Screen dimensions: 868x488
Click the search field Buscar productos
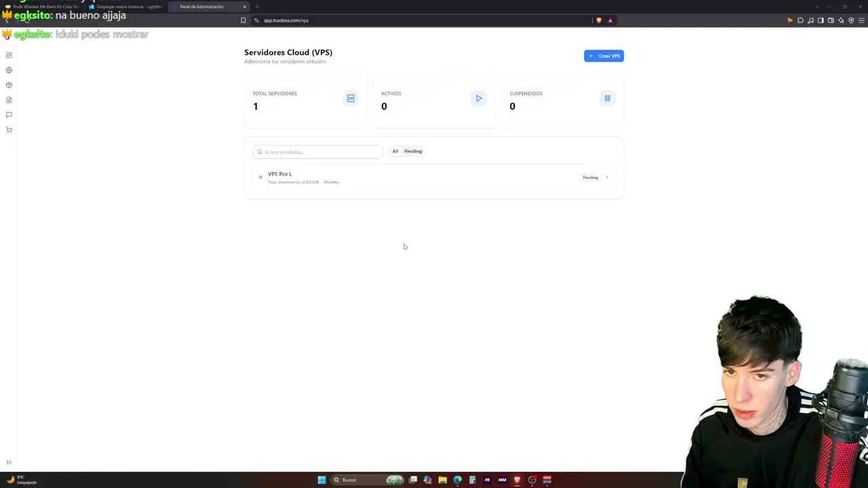pos(318,152)
